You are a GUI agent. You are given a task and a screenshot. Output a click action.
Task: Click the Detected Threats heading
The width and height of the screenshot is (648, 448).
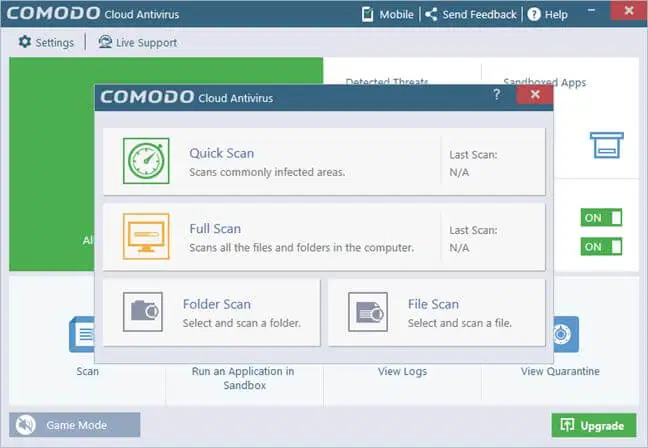point(386,81)
